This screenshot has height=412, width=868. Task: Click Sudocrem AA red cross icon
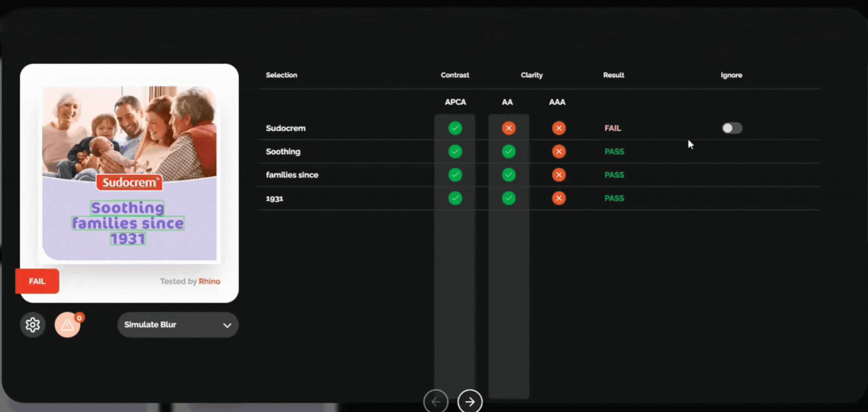pos(509,128)
